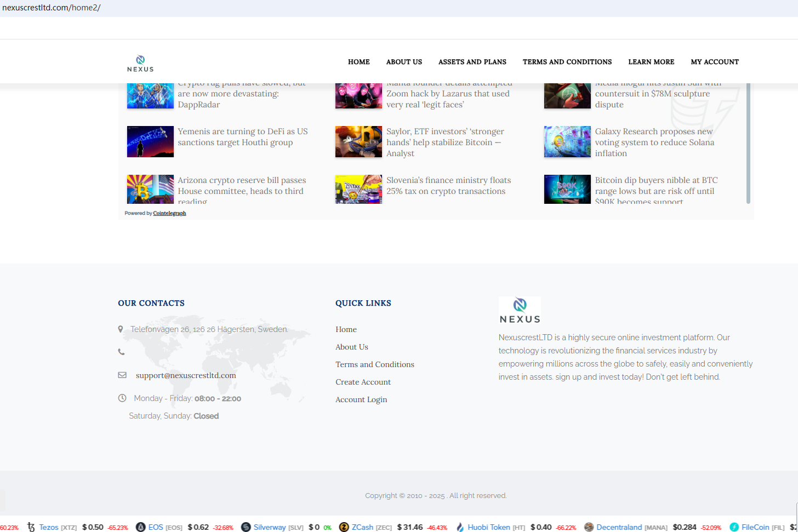The width and height of the screenshot is (798, 532).
Task: Click the Tezos coin icon in ticker
Action: point(31,527)
